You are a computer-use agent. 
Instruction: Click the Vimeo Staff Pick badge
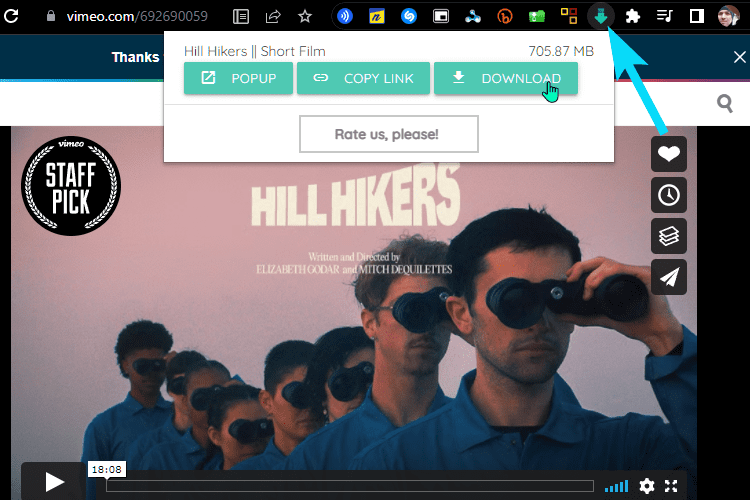(71, 186)
